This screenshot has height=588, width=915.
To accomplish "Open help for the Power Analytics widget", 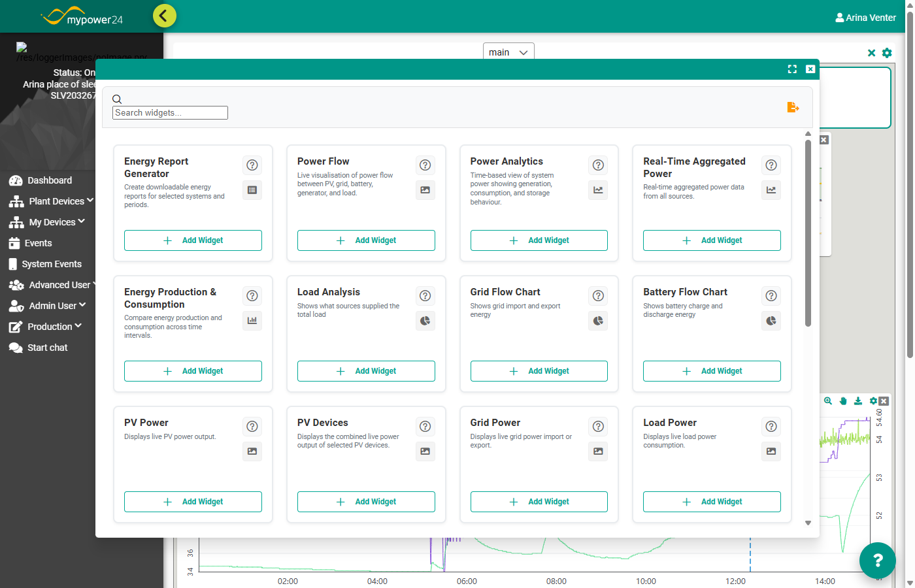I will tap(598, 165).
